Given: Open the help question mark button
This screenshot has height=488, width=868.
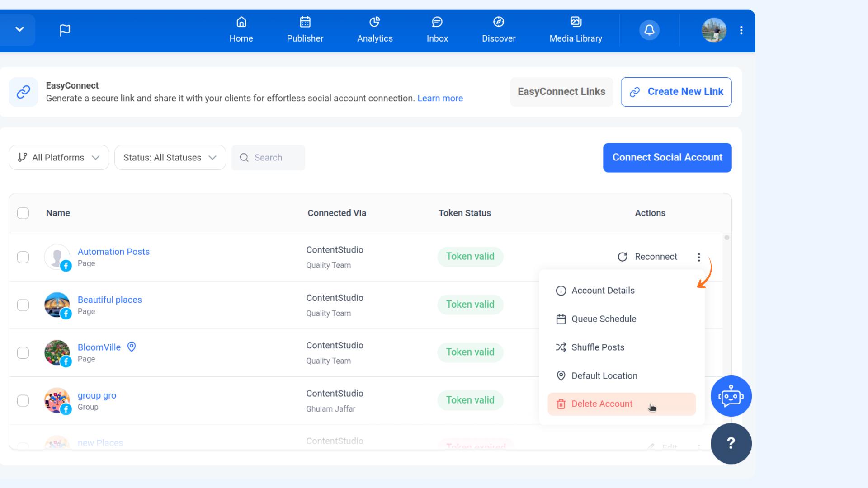Looking at the screenshot, I should 731,443.
